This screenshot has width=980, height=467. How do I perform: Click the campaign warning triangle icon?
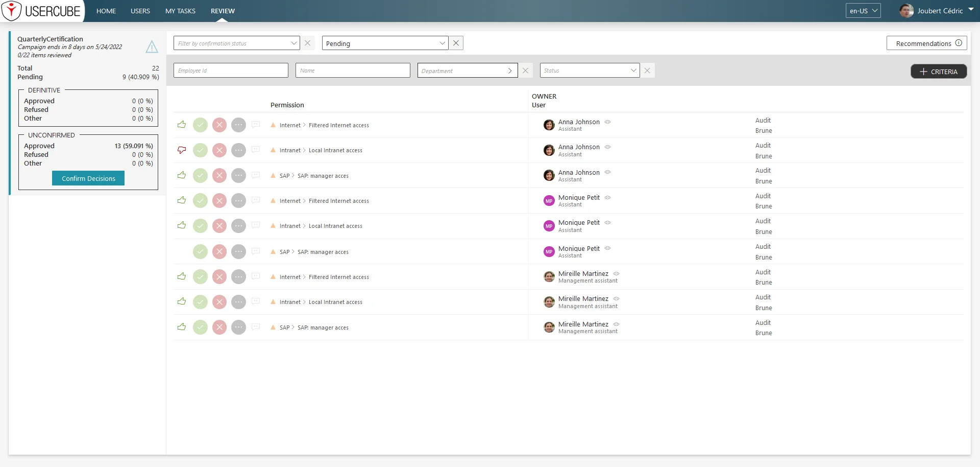(152, 47)
